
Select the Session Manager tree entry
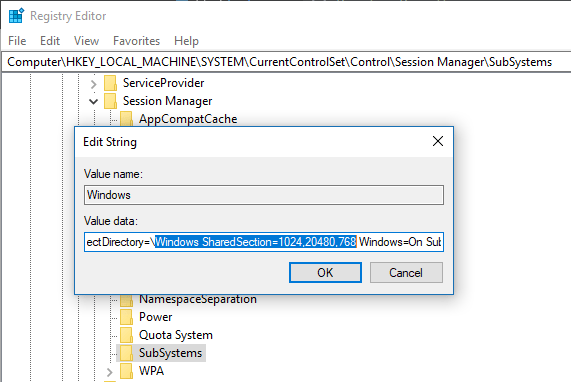coord(168,101)
